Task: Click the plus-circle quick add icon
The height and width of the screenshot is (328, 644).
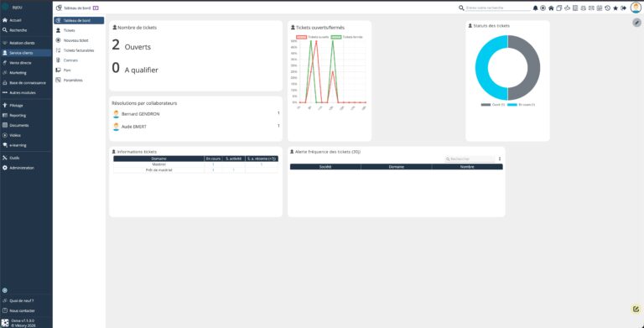Action: pos(543,8)
